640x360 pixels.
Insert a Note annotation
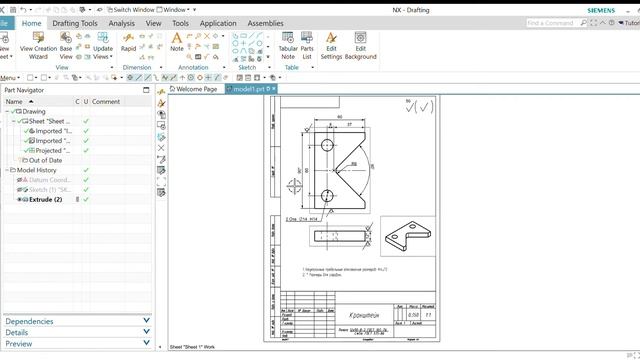177,42
